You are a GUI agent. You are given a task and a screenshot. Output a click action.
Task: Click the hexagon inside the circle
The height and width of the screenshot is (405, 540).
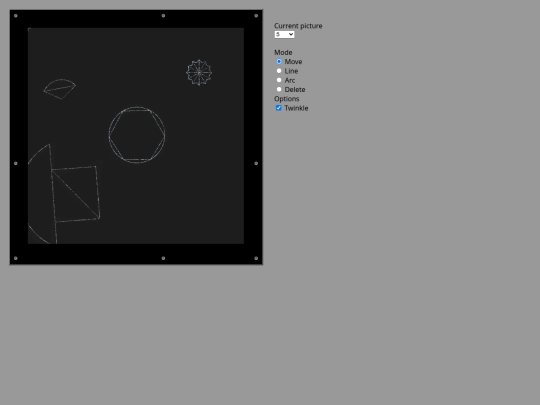tap(137, 135)
